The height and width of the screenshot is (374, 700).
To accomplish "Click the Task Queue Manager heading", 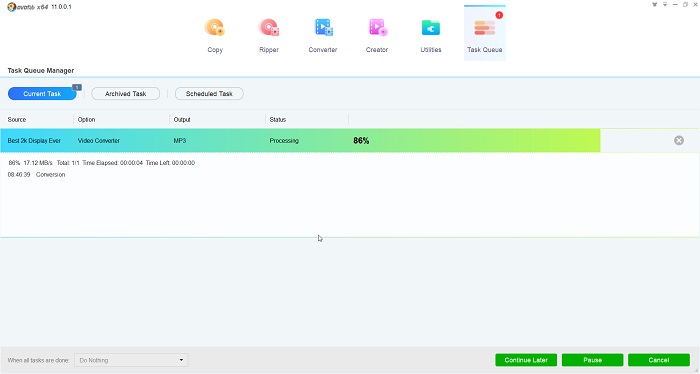I will [x=41, y=71].
